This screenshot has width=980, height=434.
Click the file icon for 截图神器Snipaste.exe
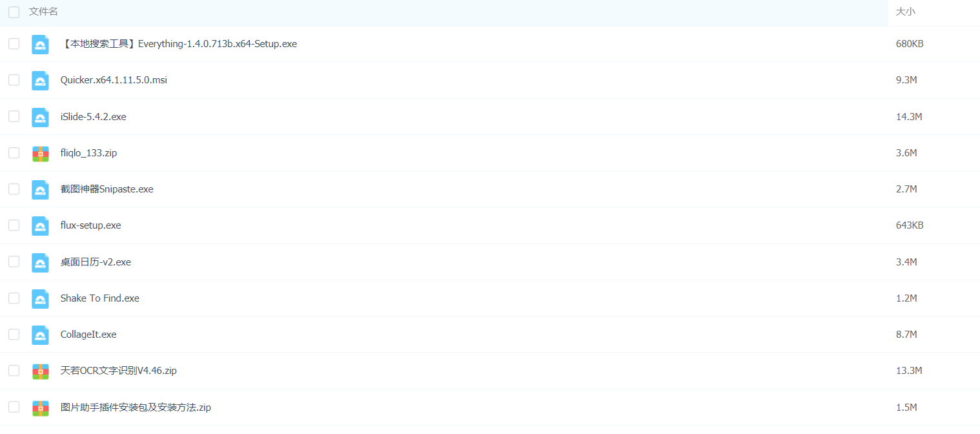(41, 189)
